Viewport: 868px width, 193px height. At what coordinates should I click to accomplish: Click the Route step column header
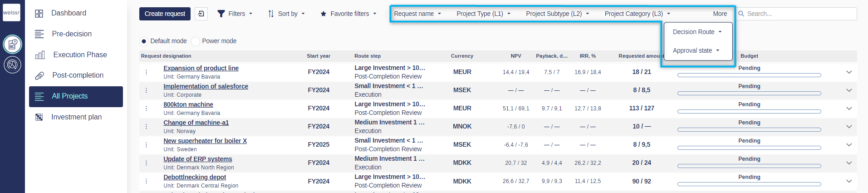[368, 56]
